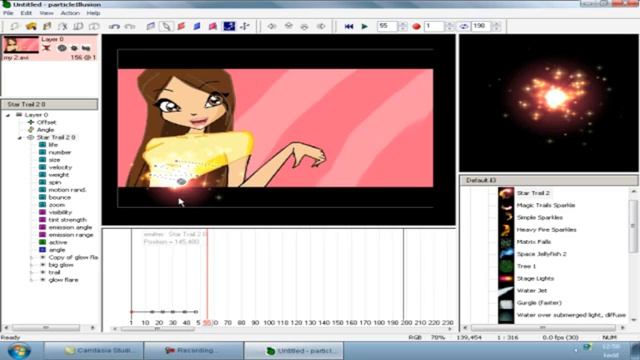The height and width of the screenshot is (360, 640).
Task: Click the start frame field showing 1
Action: pos(434,26)
